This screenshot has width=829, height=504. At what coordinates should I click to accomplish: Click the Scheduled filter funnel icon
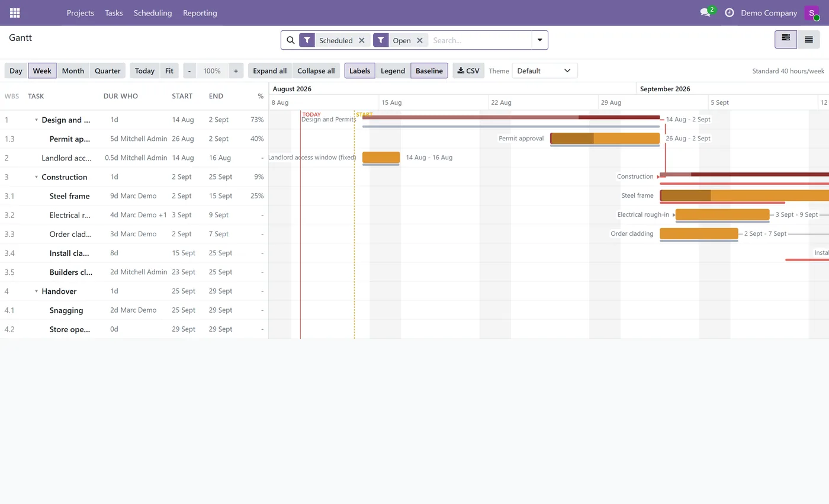(307, 40)
